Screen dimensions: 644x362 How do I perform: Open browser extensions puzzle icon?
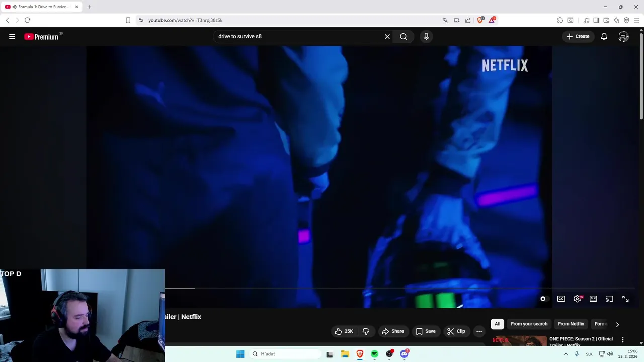point(560,20)
